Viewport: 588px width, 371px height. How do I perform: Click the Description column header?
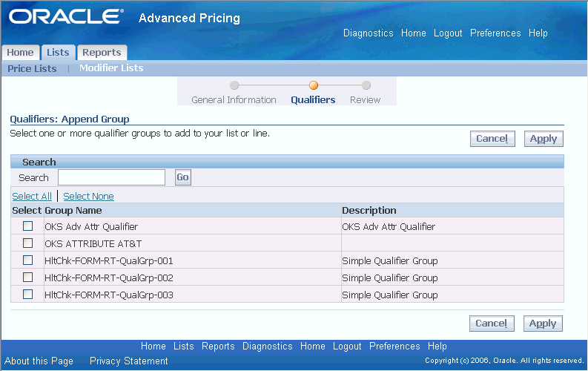pos(369,211)
